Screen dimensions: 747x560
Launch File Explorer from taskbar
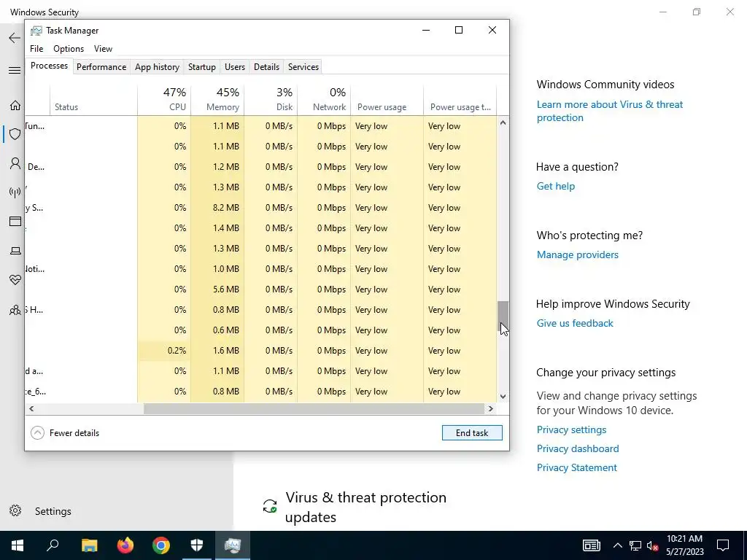(x=89, y=545)
